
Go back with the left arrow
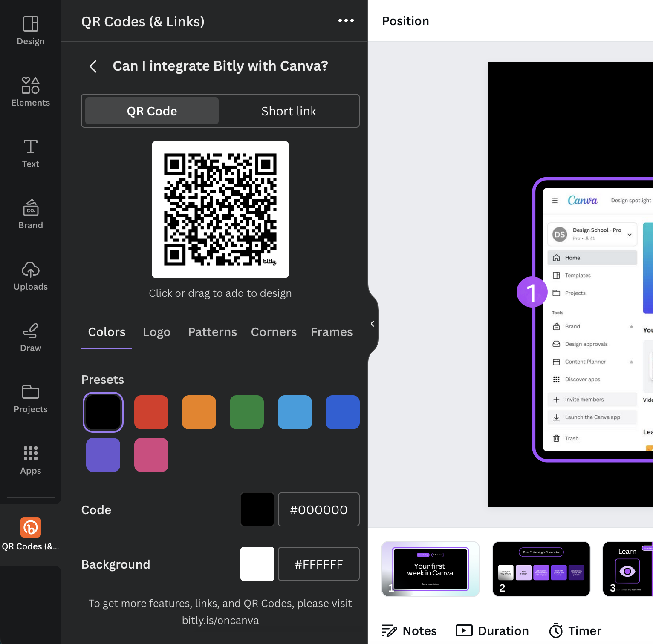93,66
